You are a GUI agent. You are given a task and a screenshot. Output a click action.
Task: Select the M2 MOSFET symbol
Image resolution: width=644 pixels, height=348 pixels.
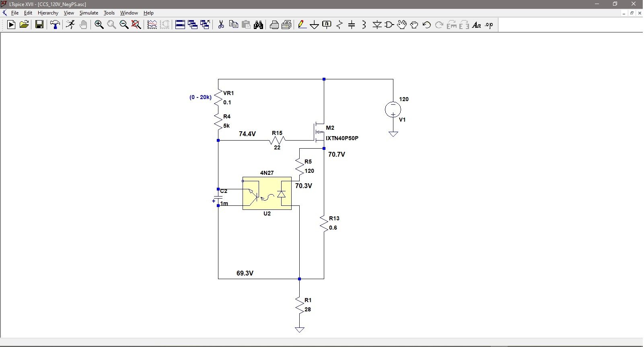coord(319,132)
